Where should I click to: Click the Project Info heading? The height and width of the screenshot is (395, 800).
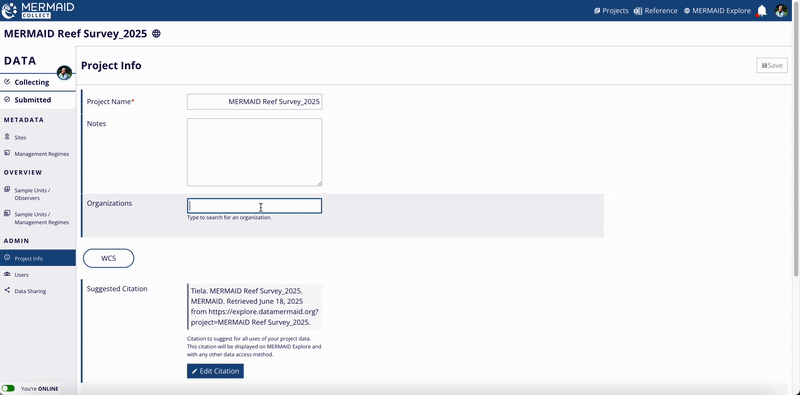(111, 65)
